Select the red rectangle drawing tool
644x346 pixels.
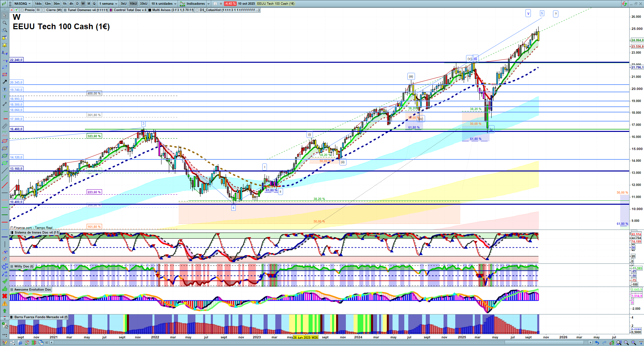pos(4,75)
